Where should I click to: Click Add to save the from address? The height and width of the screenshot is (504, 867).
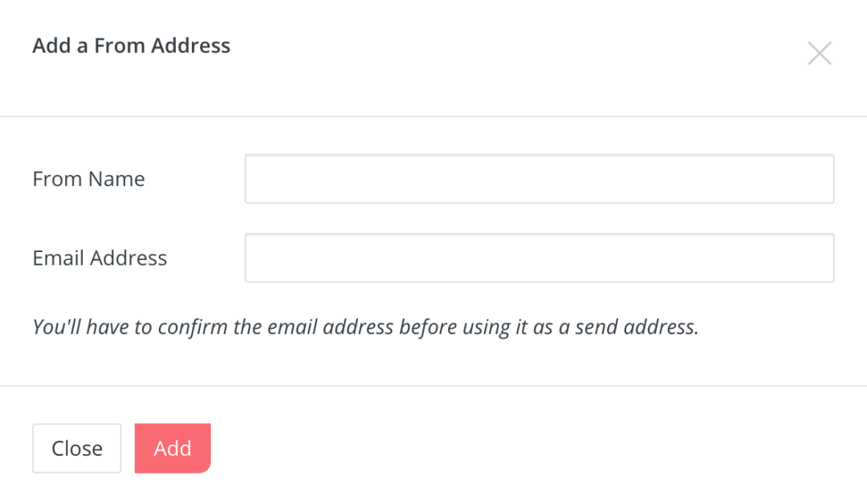(x=173, y=448)
